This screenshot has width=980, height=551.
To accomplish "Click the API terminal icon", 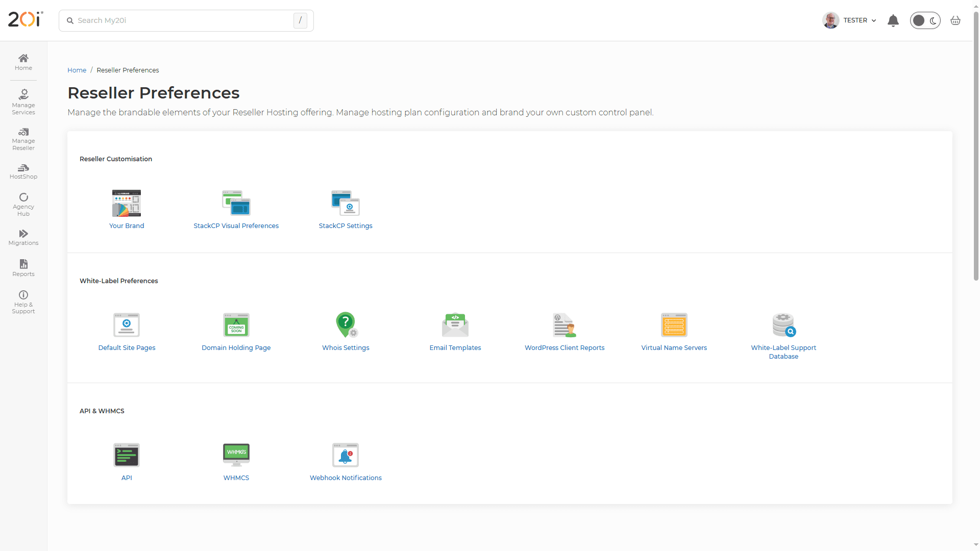I will click(127, 455).
